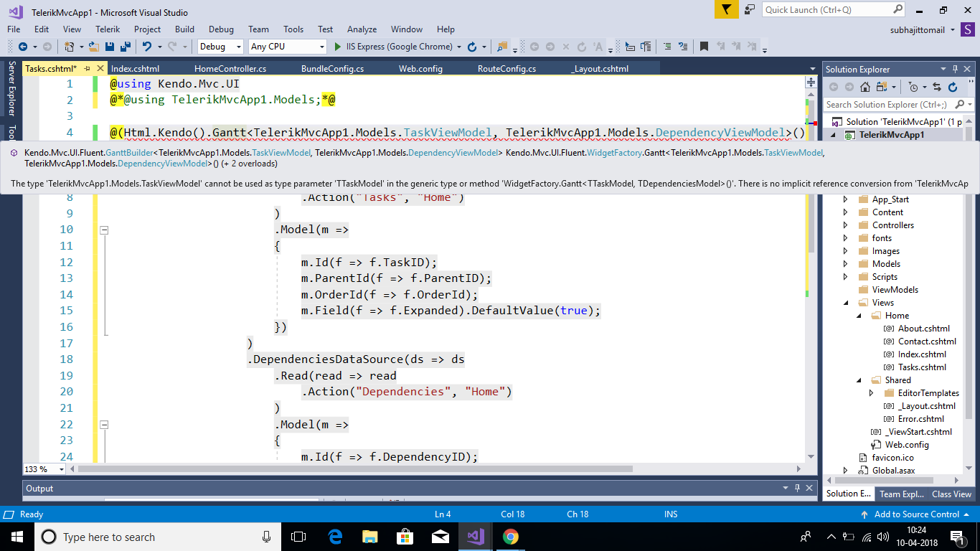
Task: Start debugging with the green play icon
Action: (x=339, y=47)
